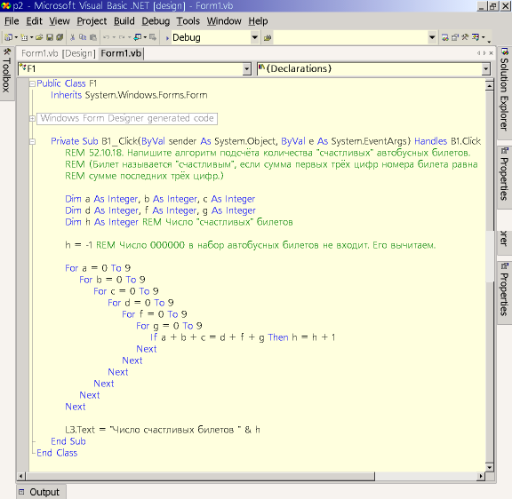512x499 pixels.
Task: Open the Debug configuration dropdown
Action: point(255,37)
